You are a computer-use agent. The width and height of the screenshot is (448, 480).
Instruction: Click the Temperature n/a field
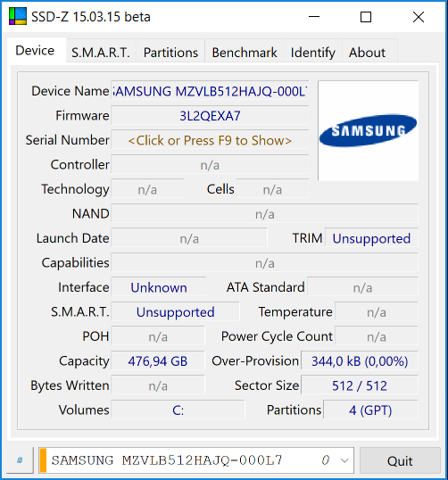point(377,312)
